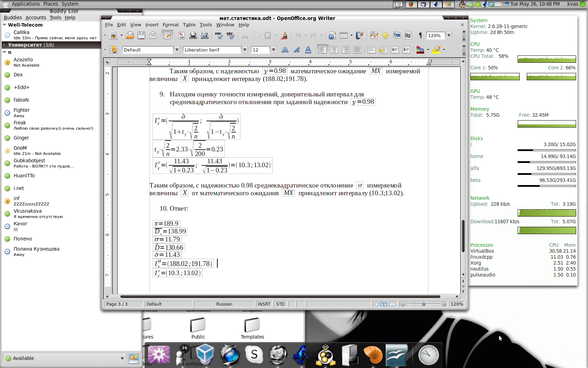Open Paragraph Style dropdown showing Default
Image resolution: width=588 pixels, height=368 pixels.
point(177,50)
